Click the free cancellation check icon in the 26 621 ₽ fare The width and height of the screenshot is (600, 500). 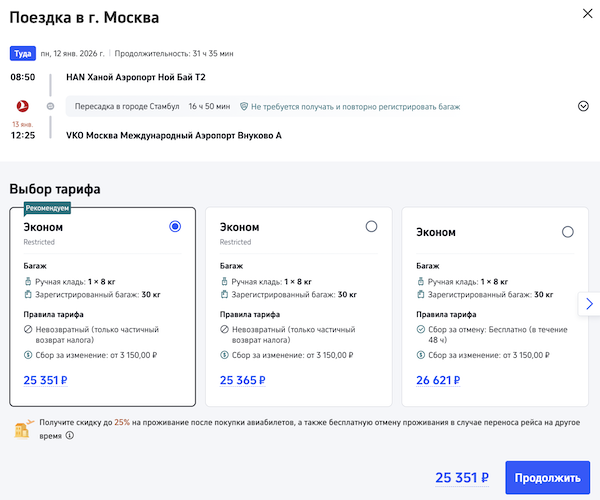(420, 329)
